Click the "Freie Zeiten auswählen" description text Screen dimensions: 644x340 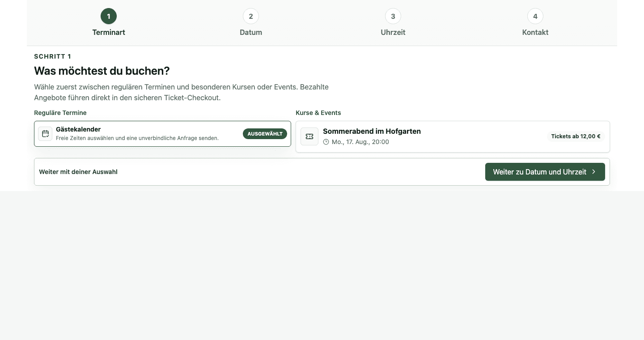[x=137, y=138]
